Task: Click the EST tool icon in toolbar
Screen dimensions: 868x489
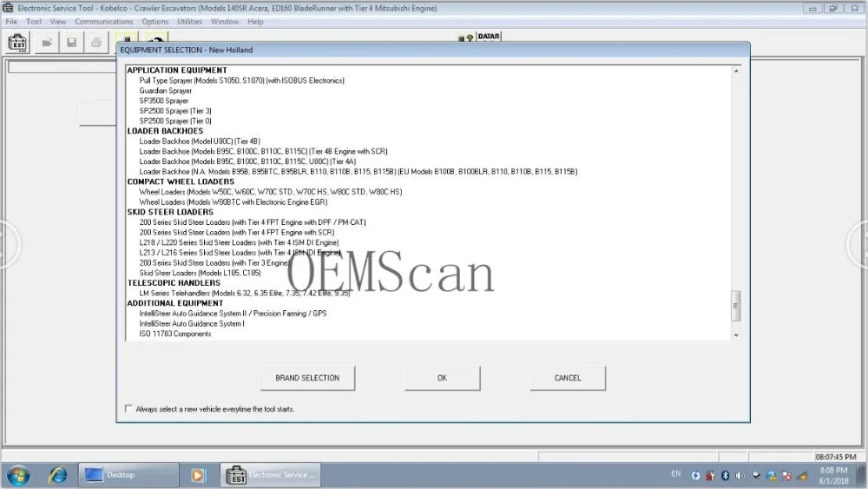Action: pos(17,43)
